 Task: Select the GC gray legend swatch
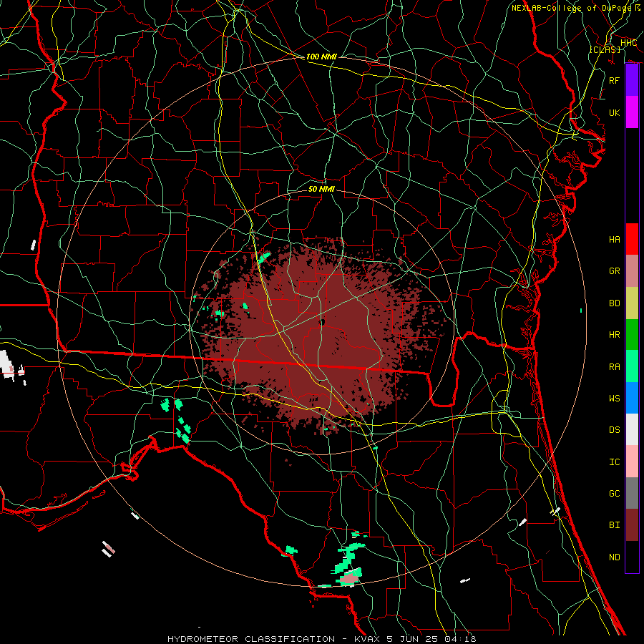tap(632, 493)
